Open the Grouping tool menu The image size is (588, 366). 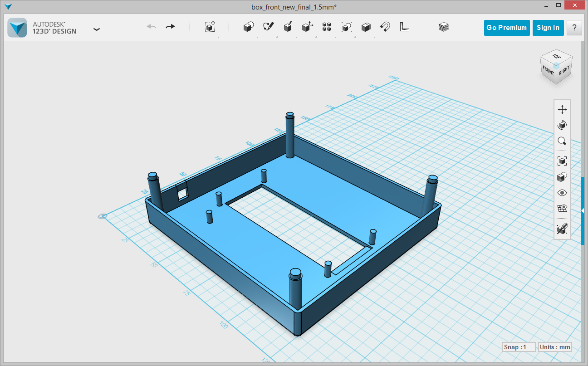tap(346, 27)
